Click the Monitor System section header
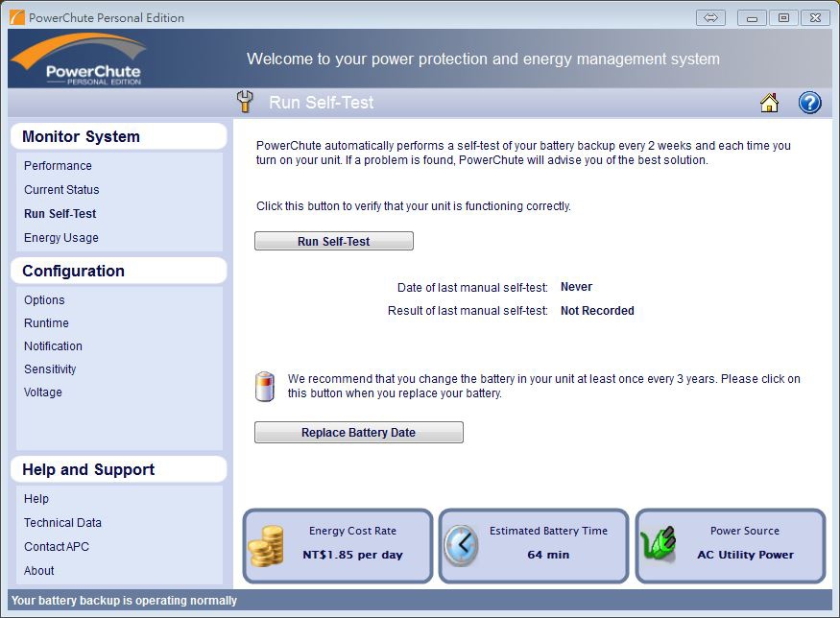The height and width of the screenshot is (618, 840). point(118,136)
